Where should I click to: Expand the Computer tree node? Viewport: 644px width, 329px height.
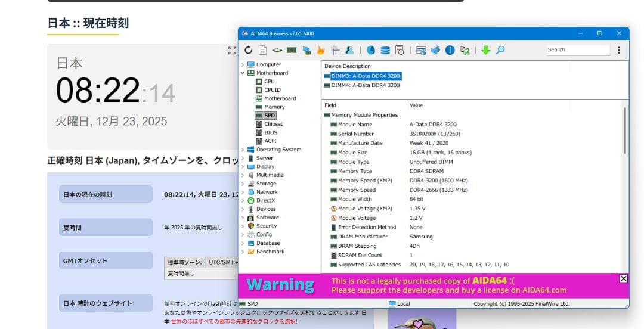click(x=243, y=64)
